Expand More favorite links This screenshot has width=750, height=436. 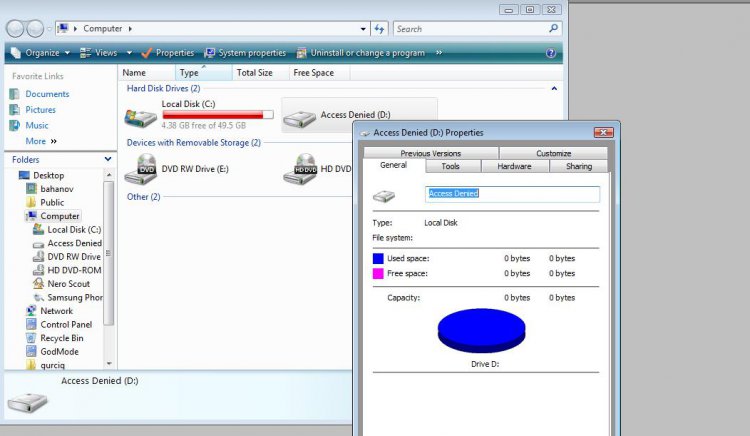click(40, 141)
